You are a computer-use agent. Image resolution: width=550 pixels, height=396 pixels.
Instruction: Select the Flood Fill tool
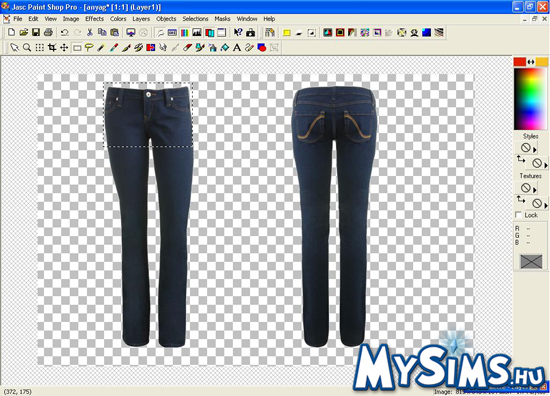click(224, 47)
